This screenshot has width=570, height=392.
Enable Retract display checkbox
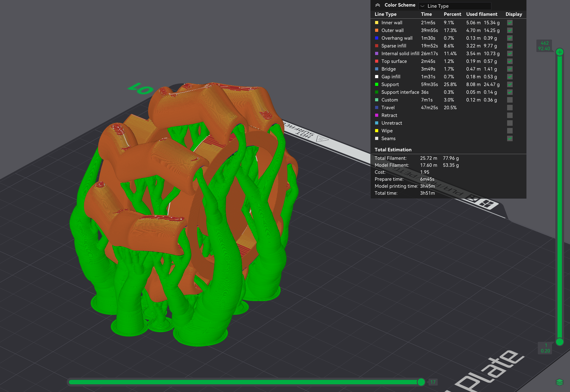[x=510, y=115]
